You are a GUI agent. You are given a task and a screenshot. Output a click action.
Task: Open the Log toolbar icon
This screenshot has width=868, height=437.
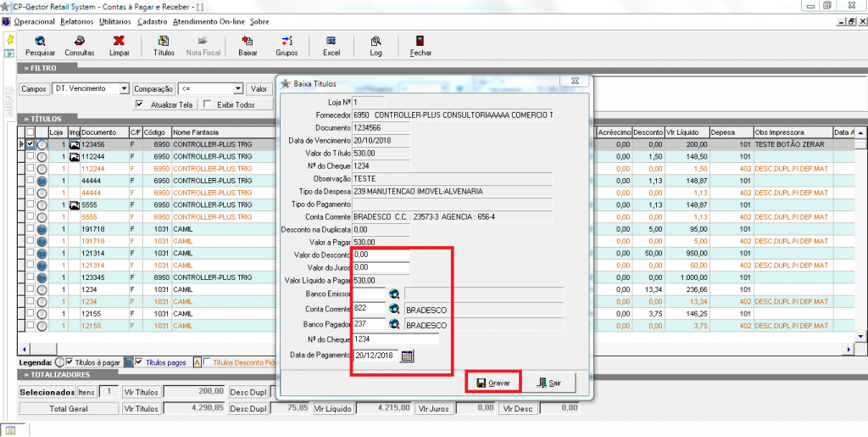[x=376, y=46]
